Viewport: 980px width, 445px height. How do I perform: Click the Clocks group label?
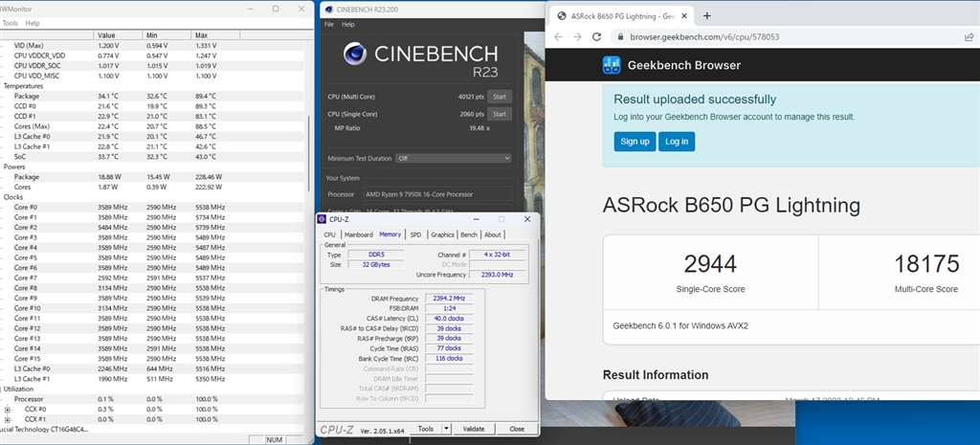[13, 197]
